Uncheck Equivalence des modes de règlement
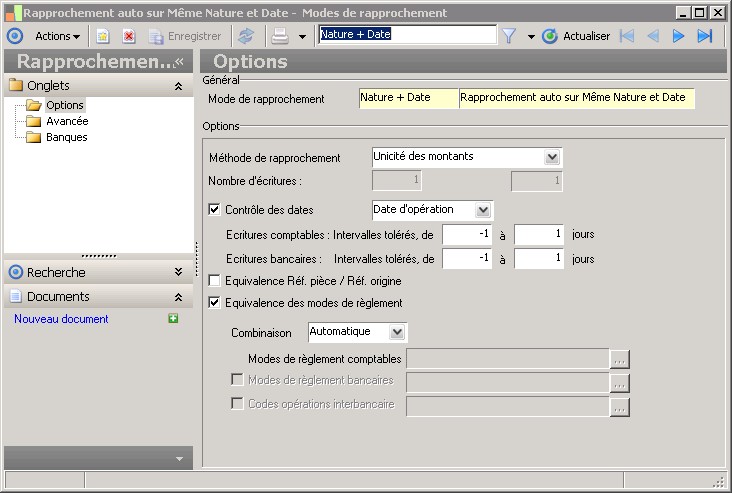Image resolution: width=732 pixels, height=493 pixels. click(214, 302)
